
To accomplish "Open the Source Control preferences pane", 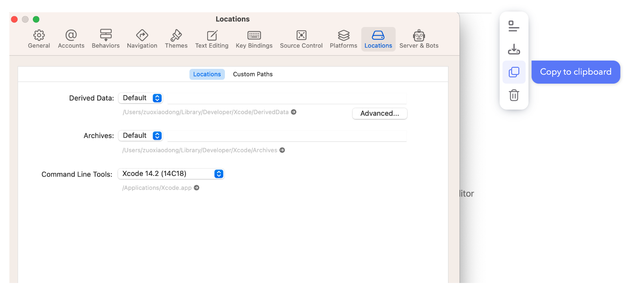I will [301, 39].
